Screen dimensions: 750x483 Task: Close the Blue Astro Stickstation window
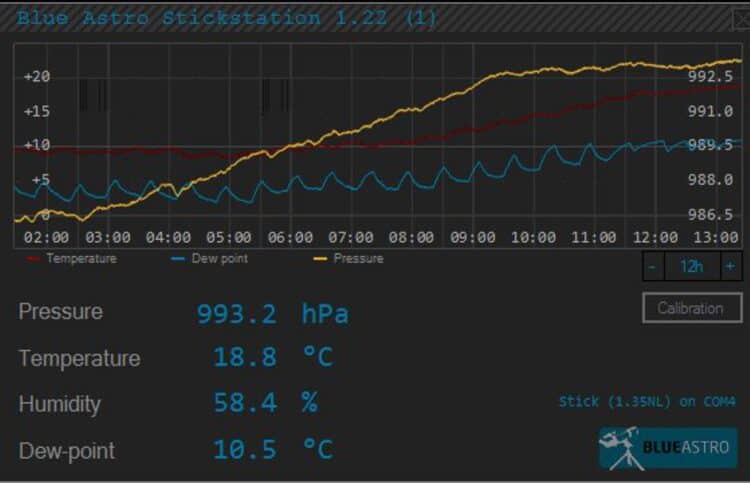pos(741,19)
